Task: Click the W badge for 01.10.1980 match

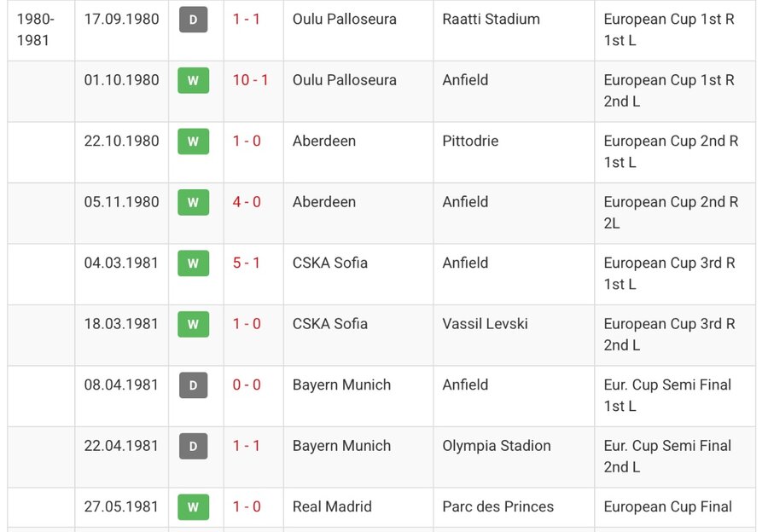Action: tap(193, 80)
